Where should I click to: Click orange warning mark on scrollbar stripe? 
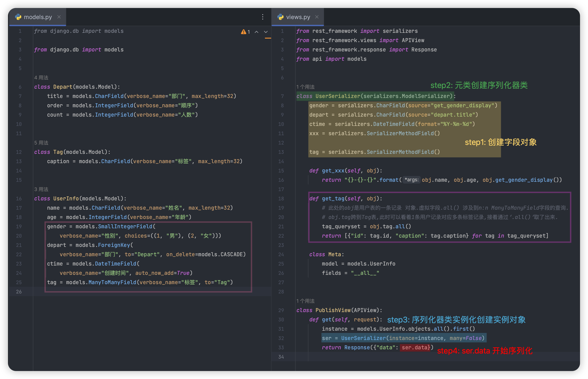click(x=268, y=38)
